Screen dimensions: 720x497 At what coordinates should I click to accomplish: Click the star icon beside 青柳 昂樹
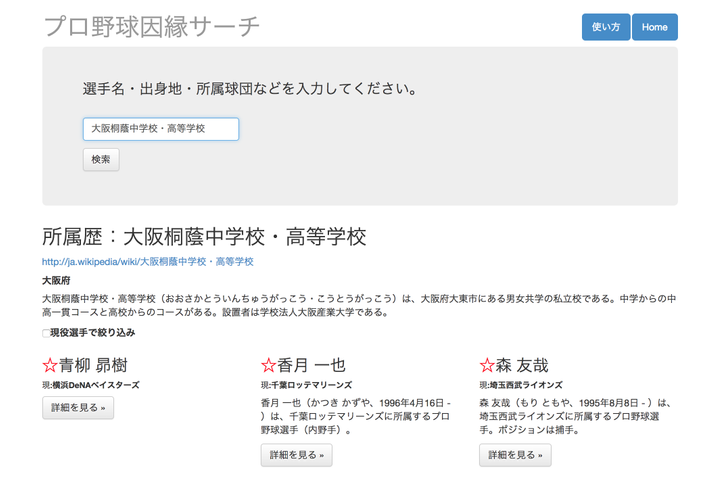pyautogui.click(x=50, y=366)
